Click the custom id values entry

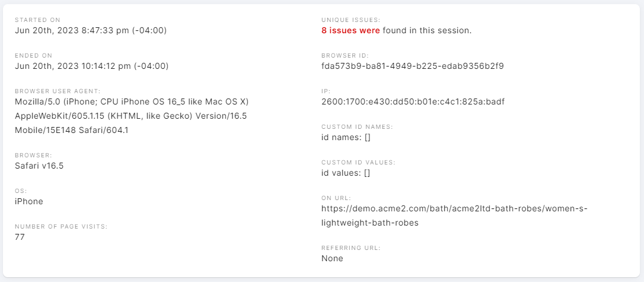pyautogui.click(x=346, y=173)
